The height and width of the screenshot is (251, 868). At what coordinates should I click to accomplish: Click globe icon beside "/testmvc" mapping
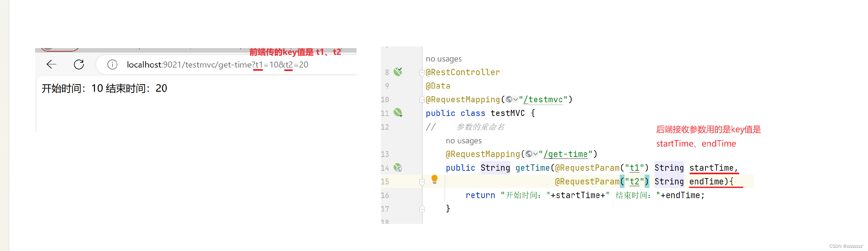pos(509,99)
